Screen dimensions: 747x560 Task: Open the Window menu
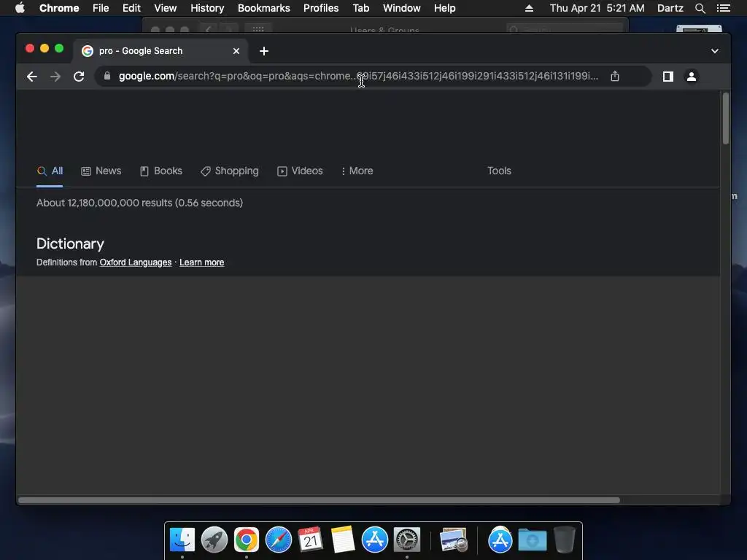tap(402, 8)
